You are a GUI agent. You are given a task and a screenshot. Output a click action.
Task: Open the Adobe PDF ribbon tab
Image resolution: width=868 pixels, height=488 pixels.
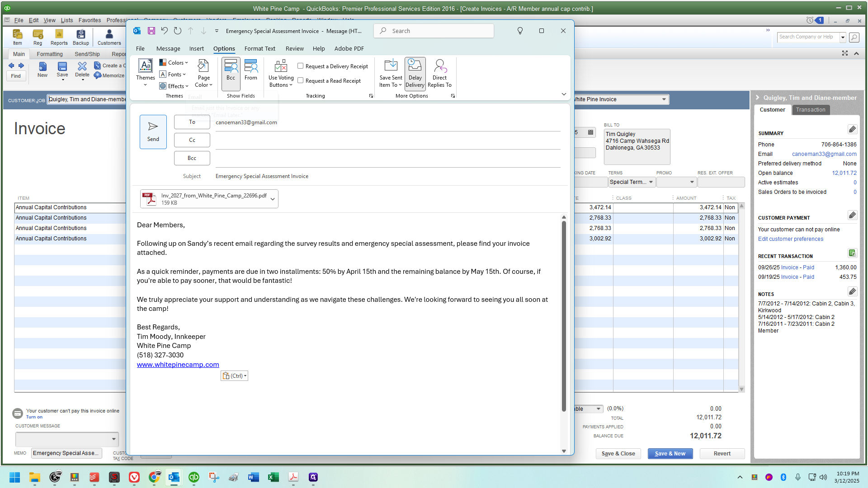[349, 48]
